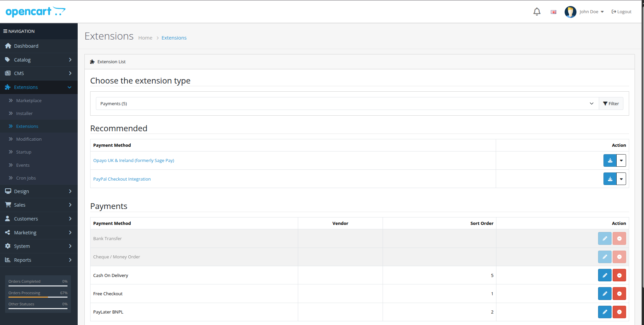The width and height of the screenshot is (644, 325).
Task: Expand the Catalog menu chevron
Action: point(70,60)
